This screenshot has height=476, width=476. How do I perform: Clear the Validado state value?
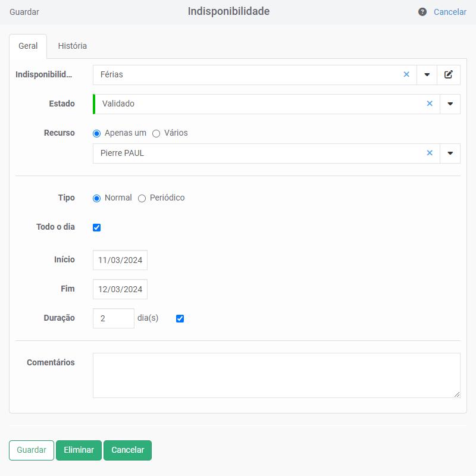[x=430, y=104]
